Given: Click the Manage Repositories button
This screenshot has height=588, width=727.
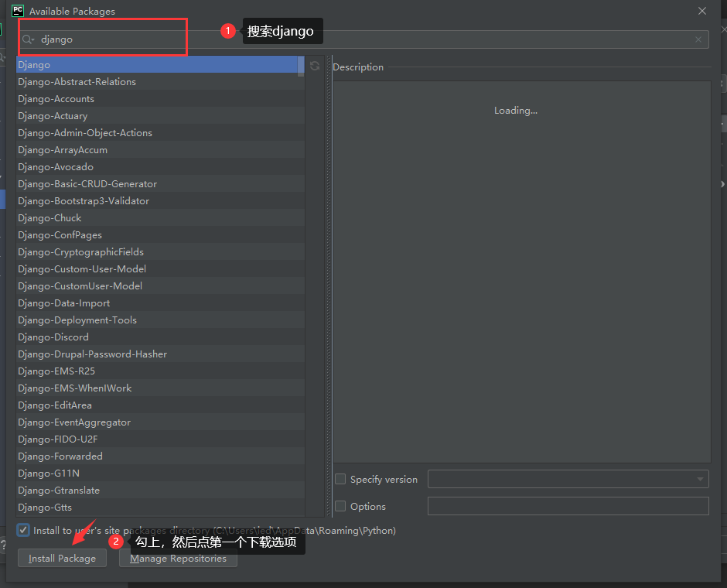Looking at the screenshot, I should (x=178, y=559).
